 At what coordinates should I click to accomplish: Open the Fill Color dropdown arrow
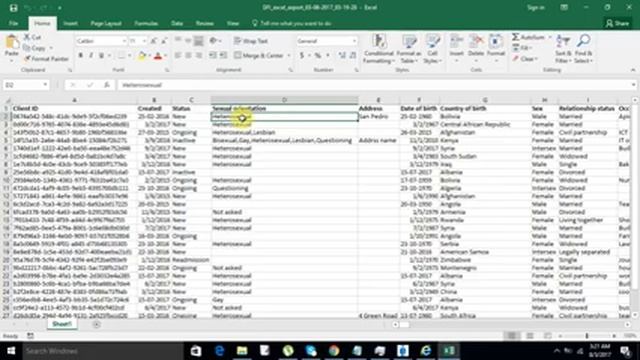point(149,56)
